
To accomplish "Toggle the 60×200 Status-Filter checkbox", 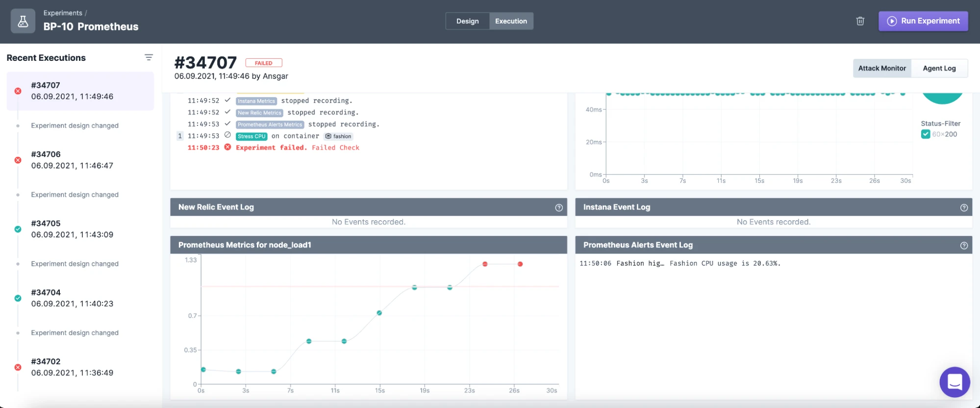I will (x=926, y=134).
